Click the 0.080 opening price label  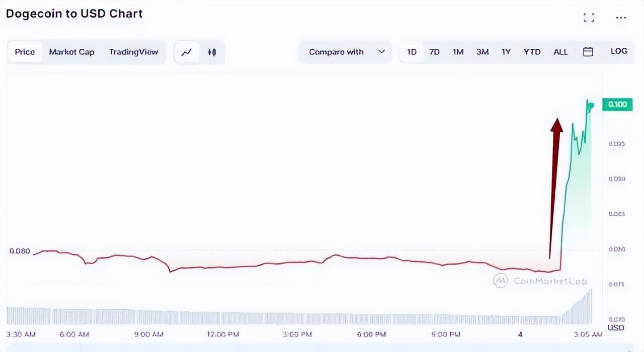tap(20, 251)
